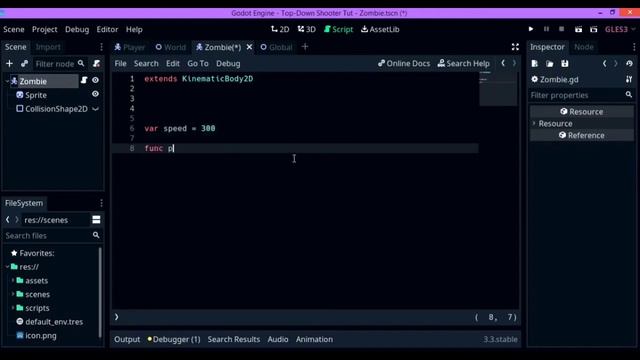Create new resource in Inspector
This screenshot has width=640, height=360.
click(535, 64)
